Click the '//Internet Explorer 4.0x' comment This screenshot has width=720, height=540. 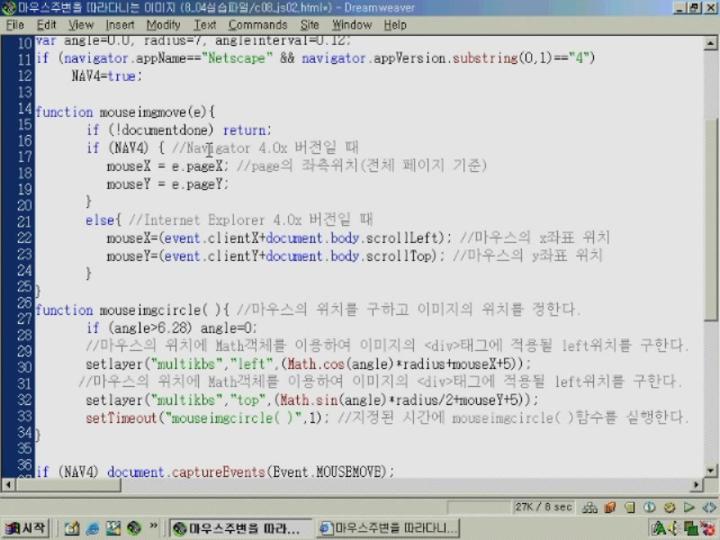click(251, 220)
